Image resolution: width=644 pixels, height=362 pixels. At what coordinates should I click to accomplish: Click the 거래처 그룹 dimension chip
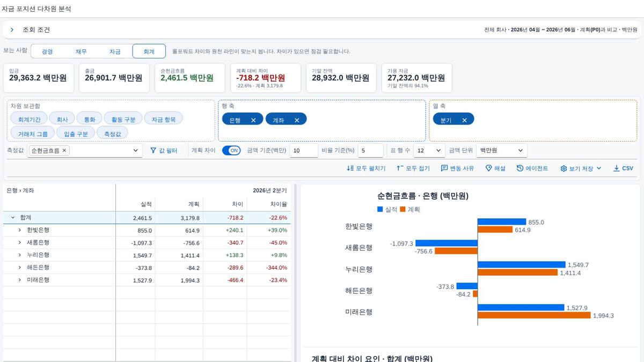pyautogui.click(x=32, y=133)
